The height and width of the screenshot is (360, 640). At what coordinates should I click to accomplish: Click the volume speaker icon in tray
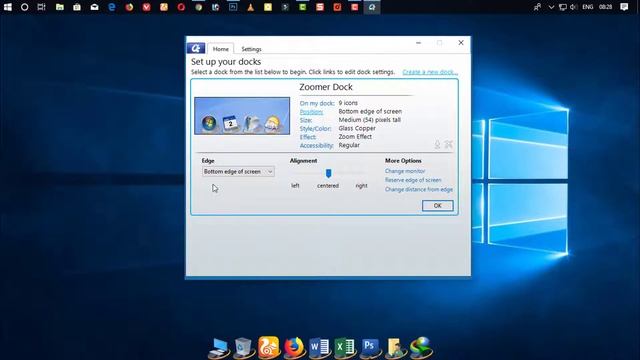click(x=573, y=7)
